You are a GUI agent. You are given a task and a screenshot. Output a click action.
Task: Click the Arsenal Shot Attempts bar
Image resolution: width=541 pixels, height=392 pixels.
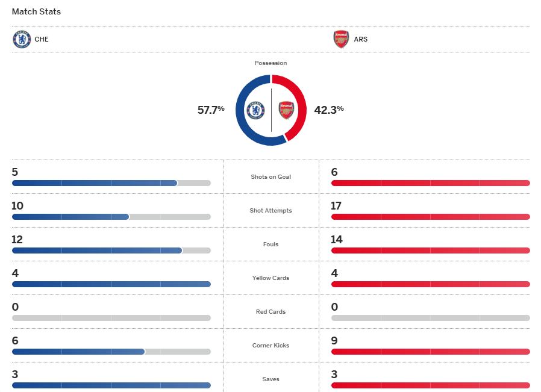tap(430, 217)
